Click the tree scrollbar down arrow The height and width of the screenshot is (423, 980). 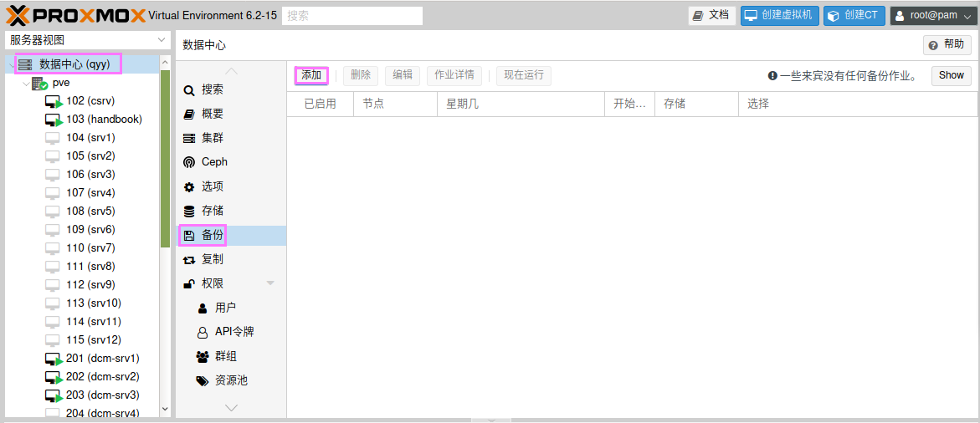pos(165,410)
